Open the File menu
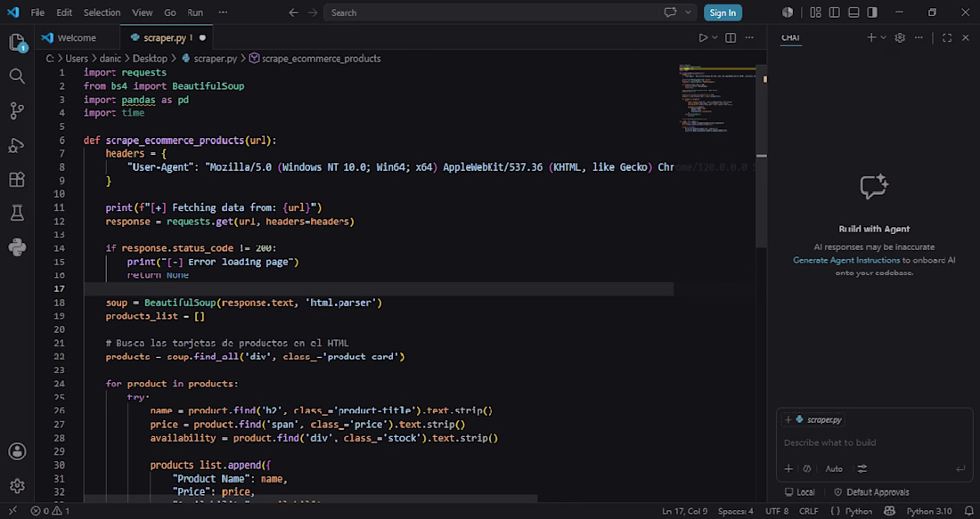The width and height of the screenshot is (980, 519). [x=37, y=12]
